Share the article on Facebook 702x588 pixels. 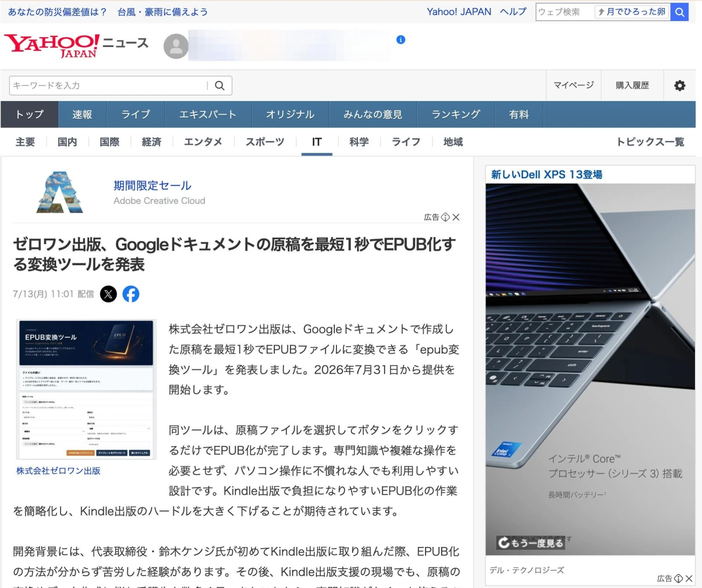[x=131, y=294]
